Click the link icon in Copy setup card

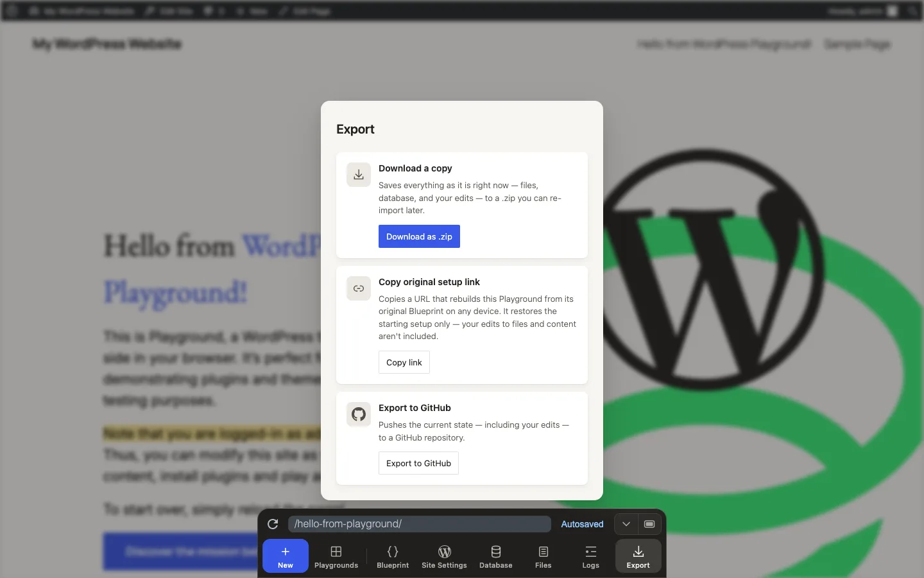pyautogui.click(x=359, y=288)
